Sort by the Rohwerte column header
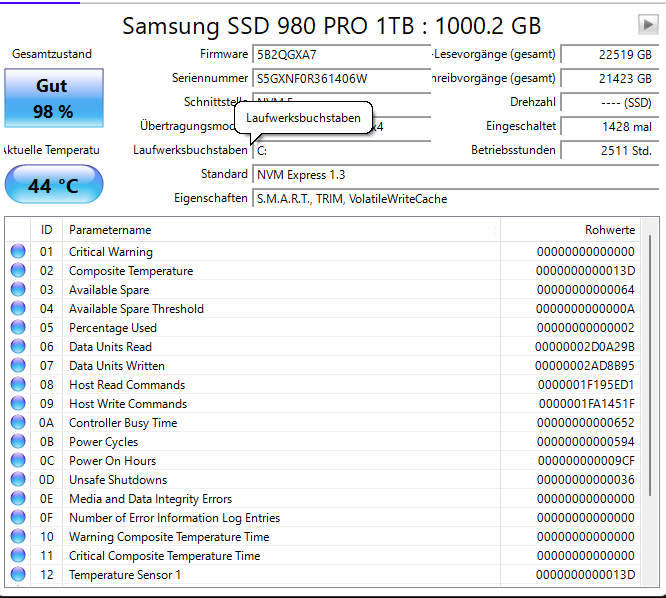Screen dimensions: 666x598 point(570,230)
